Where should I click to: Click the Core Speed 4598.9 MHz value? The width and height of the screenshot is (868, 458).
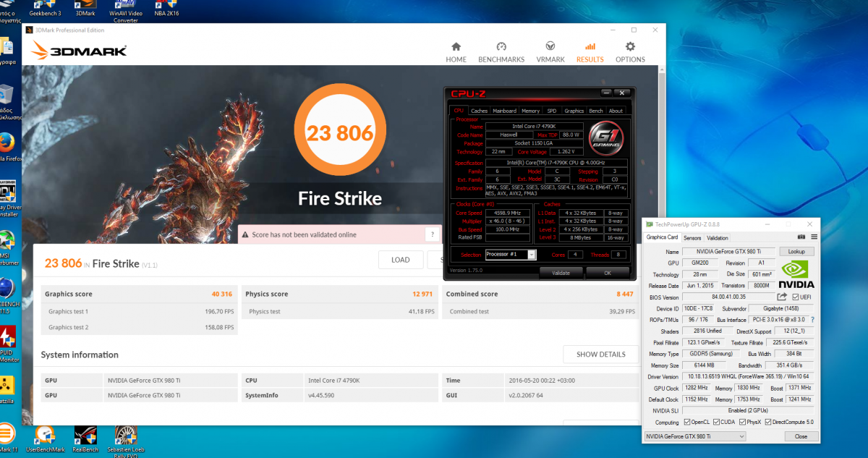(507, 213)
